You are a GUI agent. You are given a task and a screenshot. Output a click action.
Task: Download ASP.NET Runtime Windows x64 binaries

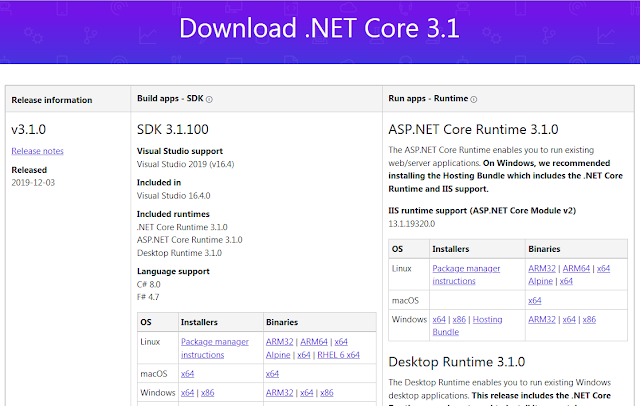[x=569, y=319]
